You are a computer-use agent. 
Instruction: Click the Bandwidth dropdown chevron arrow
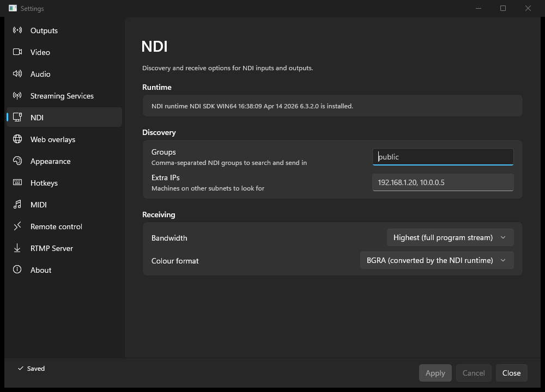503,237
